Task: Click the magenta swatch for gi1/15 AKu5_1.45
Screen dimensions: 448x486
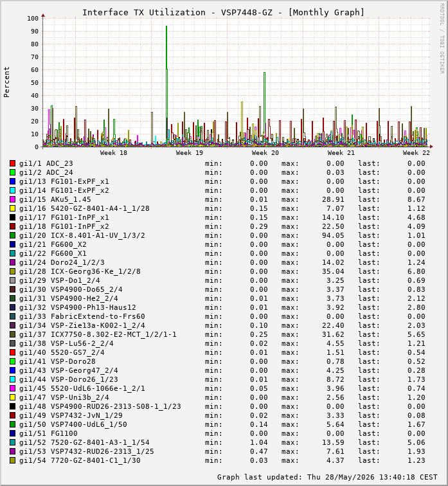Action: click(x=12, y=199)
